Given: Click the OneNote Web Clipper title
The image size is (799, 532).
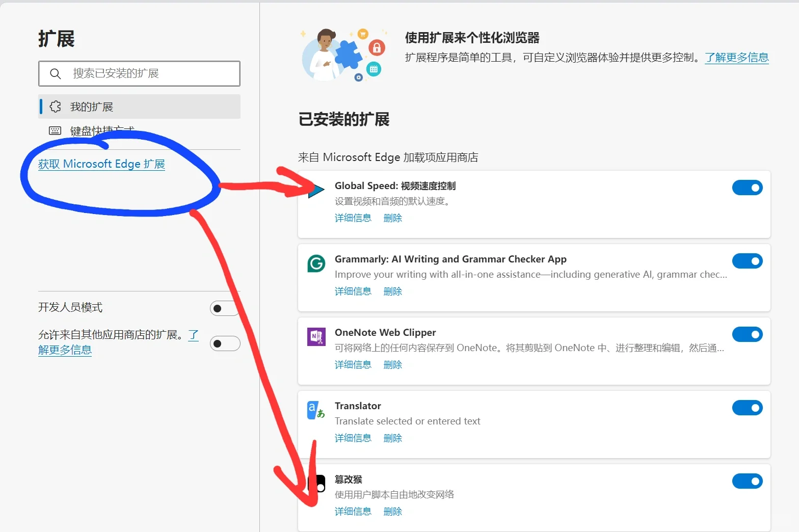Looking at the screenshot, I should click(x=385, y=333).
